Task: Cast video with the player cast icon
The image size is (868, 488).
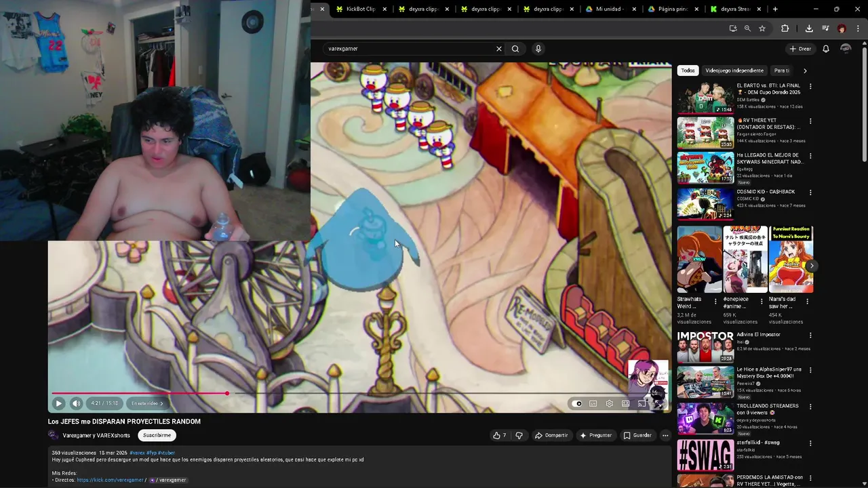Action: point(642,403)
